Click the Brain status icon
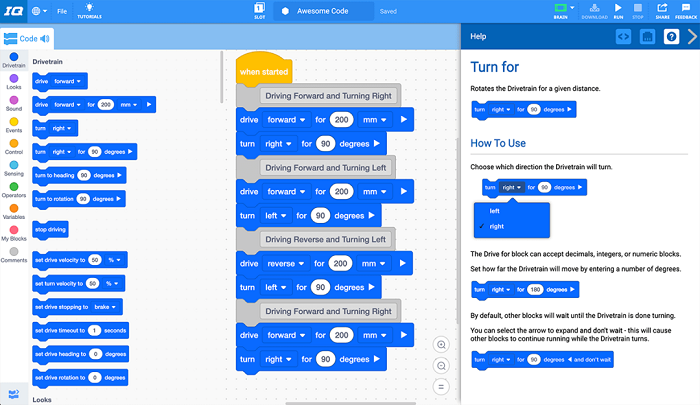The height and width of the screenshot is (405, 700). pos(563,9)
